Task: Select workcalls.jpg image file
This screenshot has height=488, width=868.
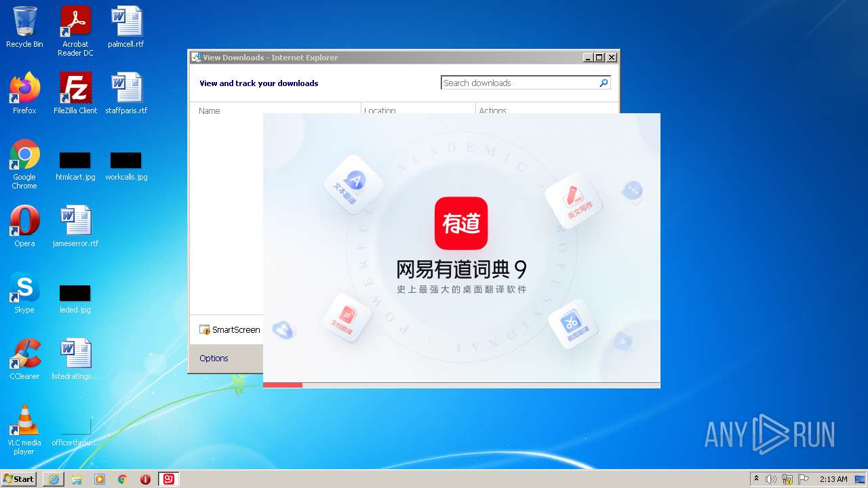Action: 126,167
